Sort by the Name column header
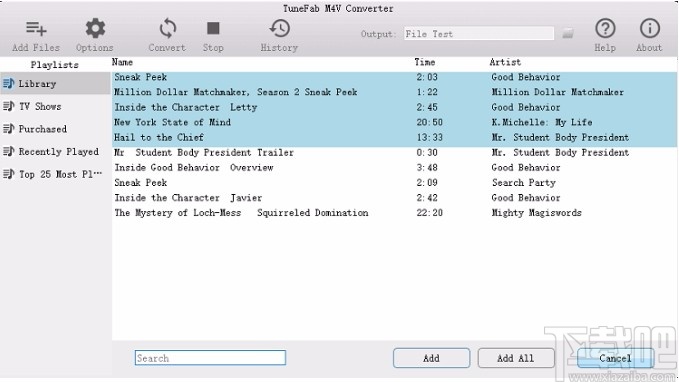This screenshot has height=382, width=679. 122,62
